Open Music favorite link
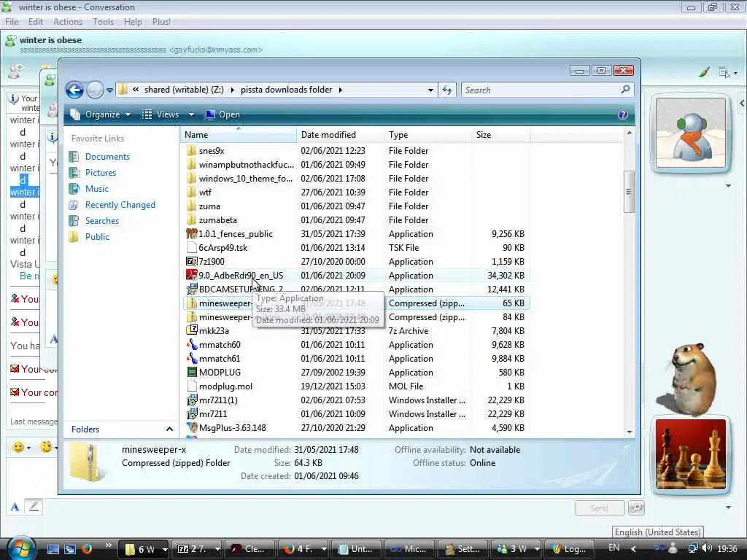Image resolution: width=747 pixels, height=560 pixels. 97,189
